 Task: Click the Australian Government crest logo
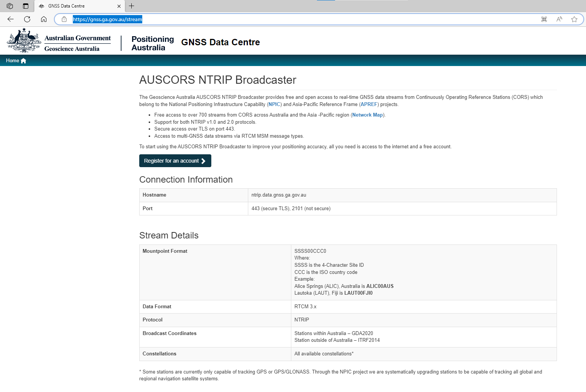click(x=24, y=41)
